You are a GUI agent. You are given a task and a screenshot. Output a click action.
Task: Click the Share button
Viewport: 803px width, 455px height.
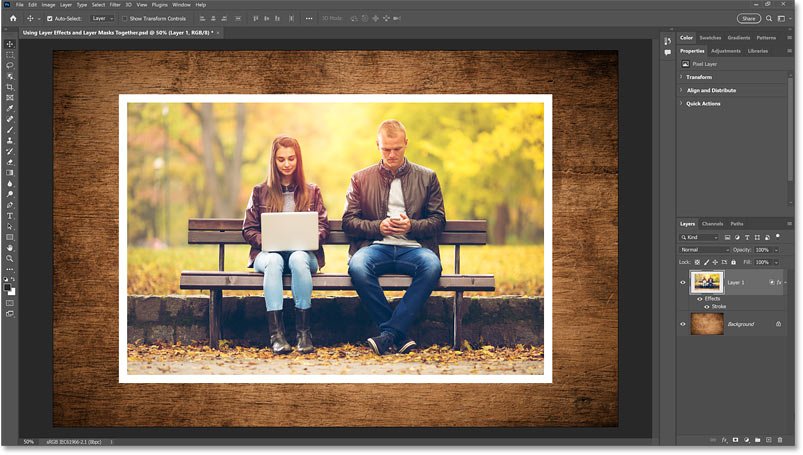point(748,18)
